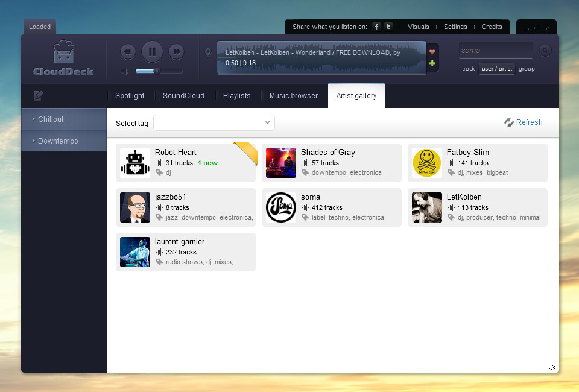Click the jazzbo51 avatar thumbnail
Image resolution: width=579 pixels, height=392 pixels.
coord(135,207)
